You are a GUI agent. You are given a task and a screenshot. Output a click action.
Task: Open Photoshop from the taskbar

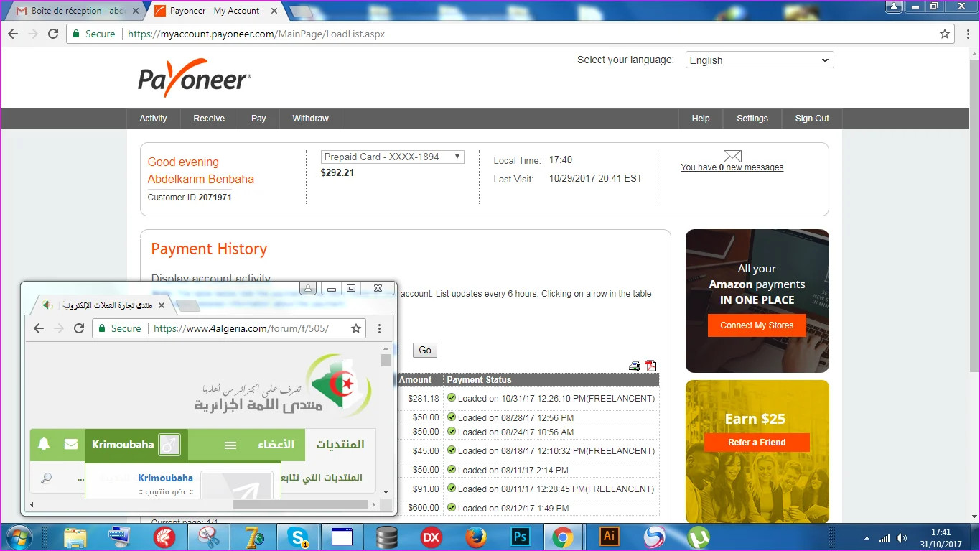520,537
